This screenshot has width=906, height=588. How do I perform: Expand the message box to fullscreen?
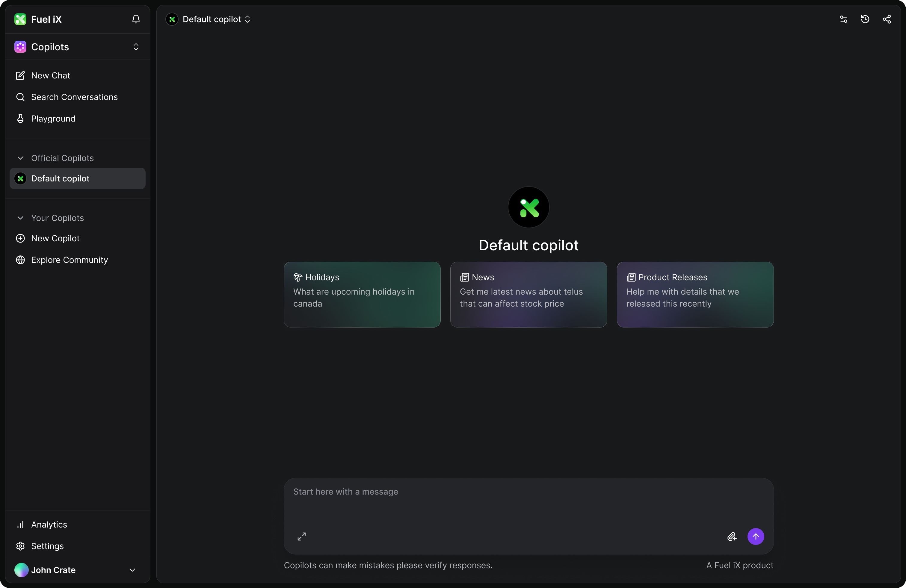coord(301,536)
